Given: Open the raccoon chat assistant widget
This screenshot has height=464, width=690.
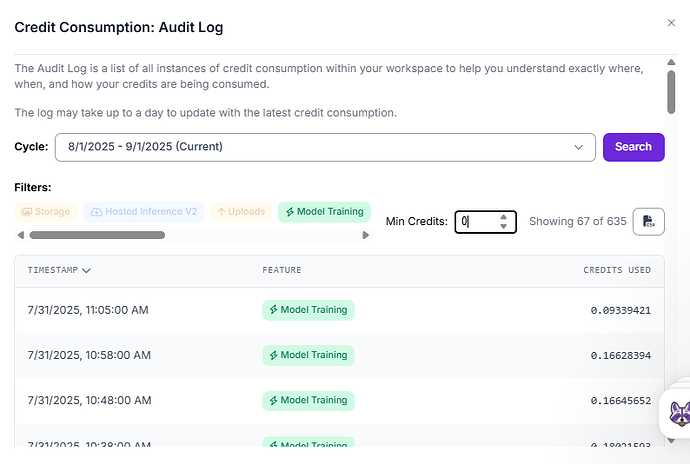Looking at the screenshot, I should [x=679, y=411].
